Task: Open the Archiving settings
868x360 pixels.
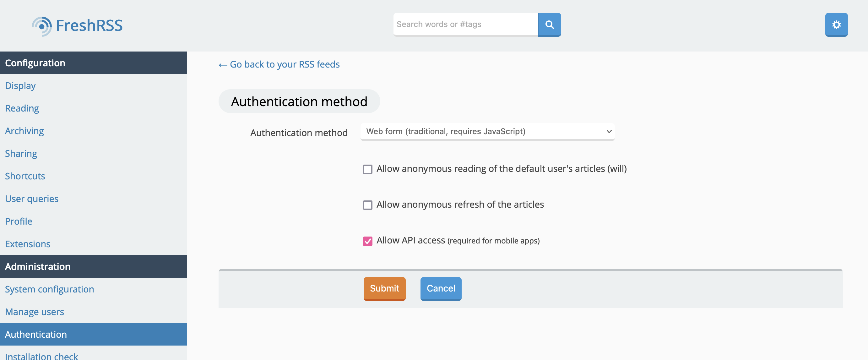Action: (x=24, y=131)
